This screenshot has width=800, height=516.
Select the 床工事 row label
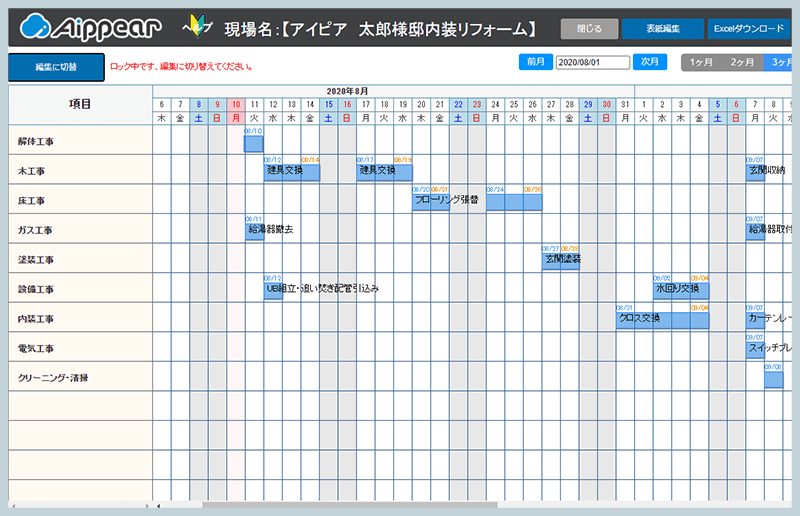pyautogui.click(x=31, y=201)
